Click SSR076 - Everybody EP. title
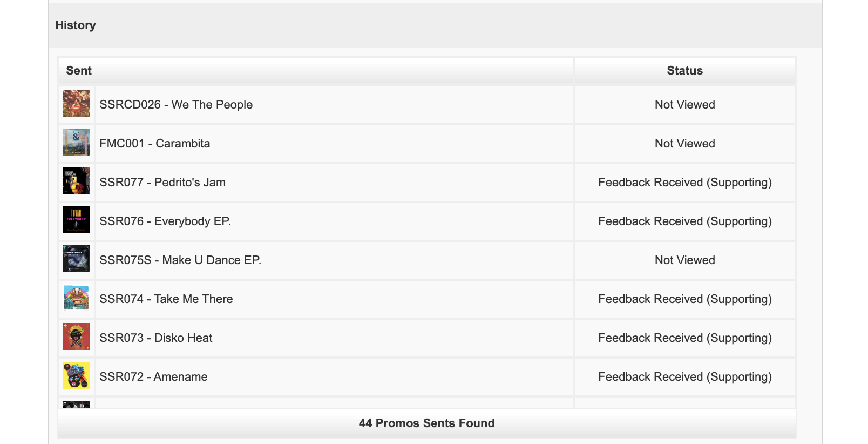 (x=165, y=221)
